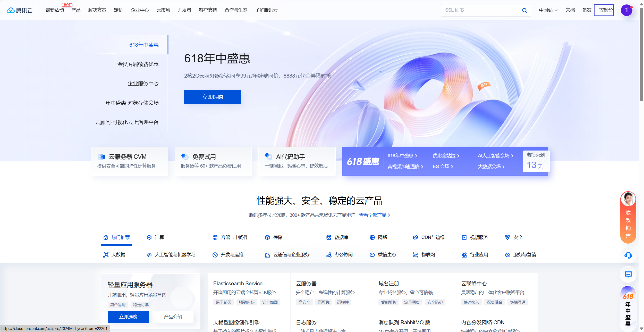Open the headset customer service floating button

tap(628, 255)
